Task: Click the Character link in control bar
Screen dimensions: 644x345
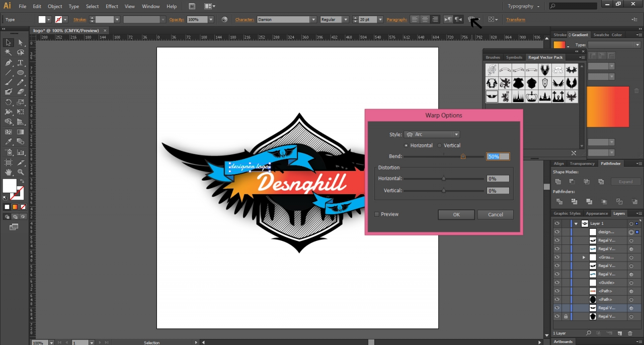Action: click(245, 20)
